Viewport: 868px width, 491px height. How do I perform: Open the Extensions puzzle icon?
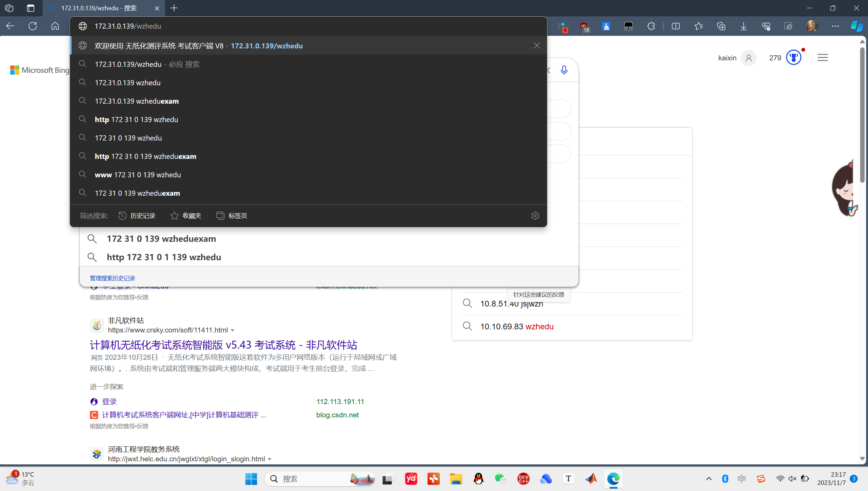(x=651, y=26)
